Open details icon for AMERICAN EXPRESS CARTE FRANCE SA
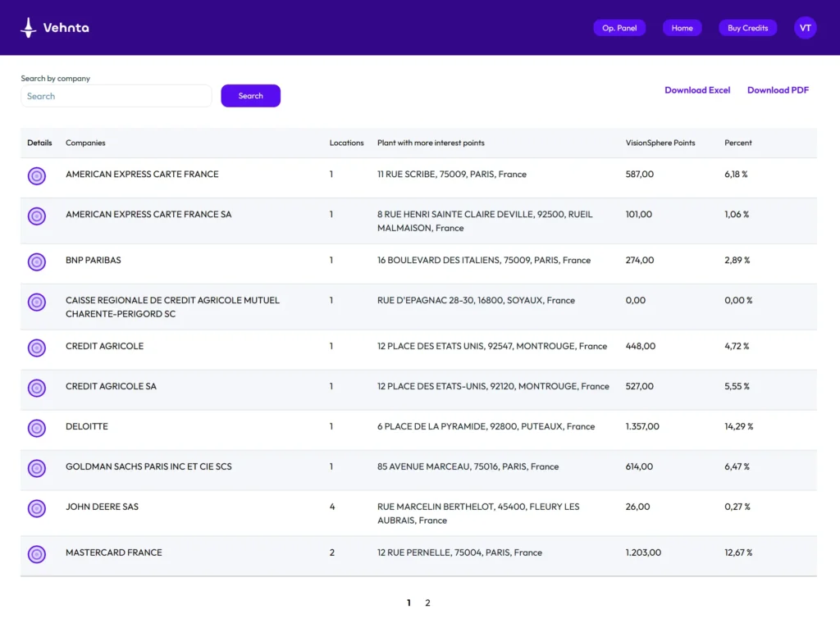Viewport: 840px width, 623px height. (x=37, y=216)
